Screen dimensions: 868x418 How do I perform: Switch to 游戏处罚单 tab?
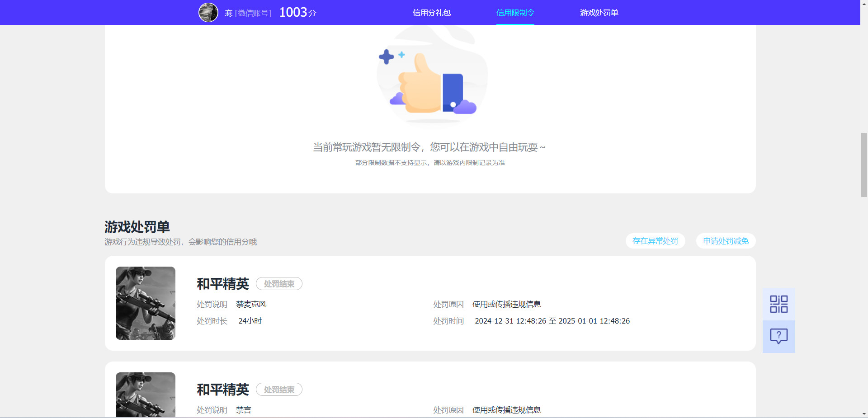(599, 13)
